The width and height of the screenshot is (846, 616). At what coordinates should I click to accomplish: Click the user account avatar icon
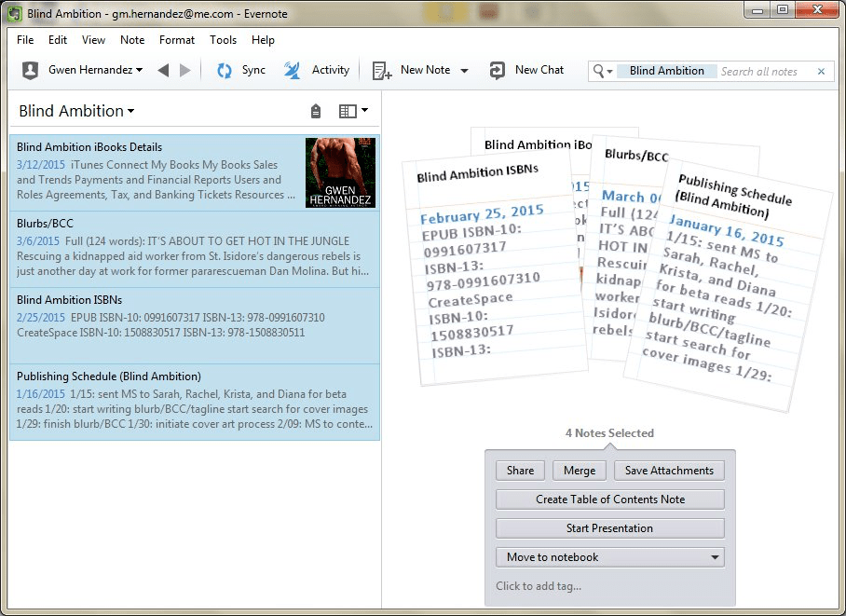[x=30, y=70]
